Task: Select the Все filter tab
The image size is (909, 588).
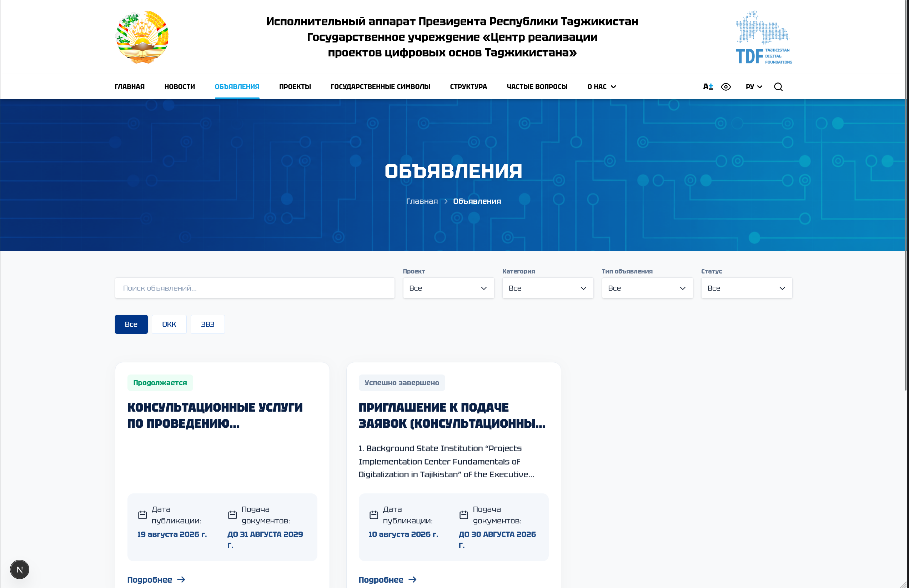Action: pyautogui.click(x=131, y=324)
